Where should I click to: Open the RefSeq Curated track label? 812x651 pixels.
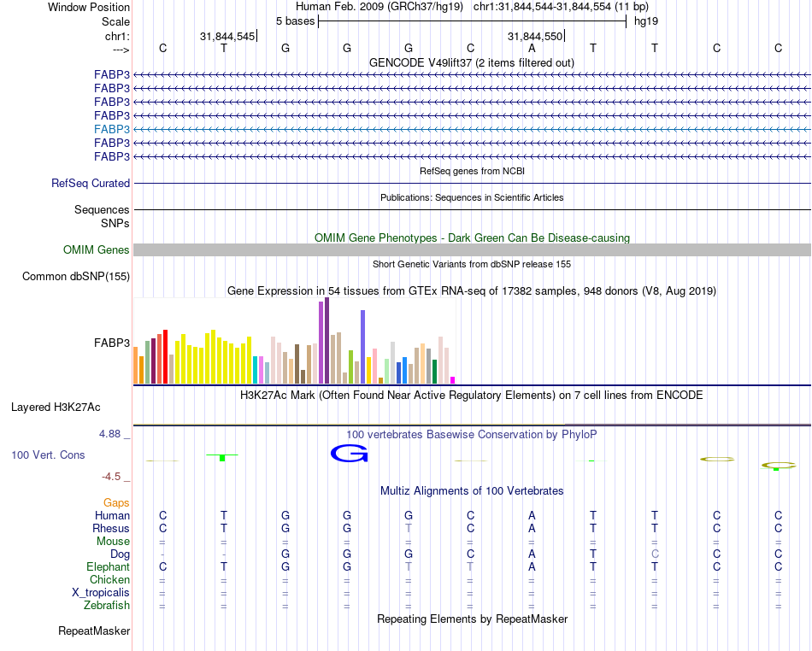[91, 183]
